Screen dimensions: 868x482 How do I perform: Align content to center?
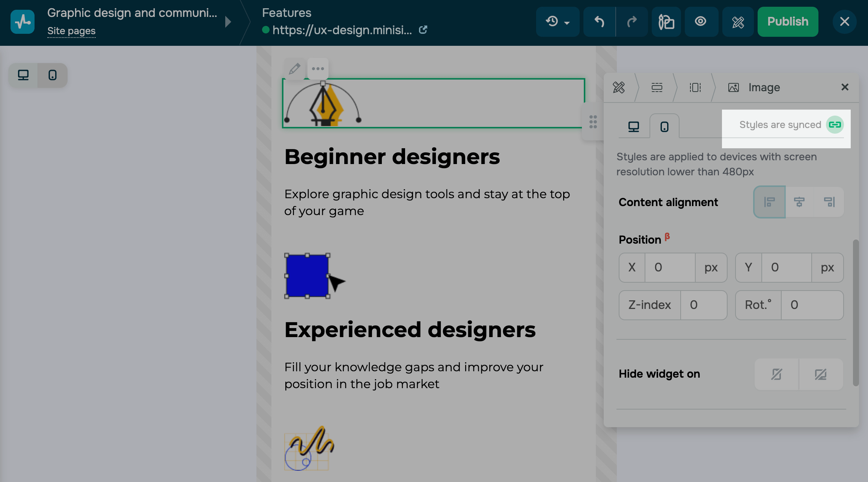[x=799, y=202]
